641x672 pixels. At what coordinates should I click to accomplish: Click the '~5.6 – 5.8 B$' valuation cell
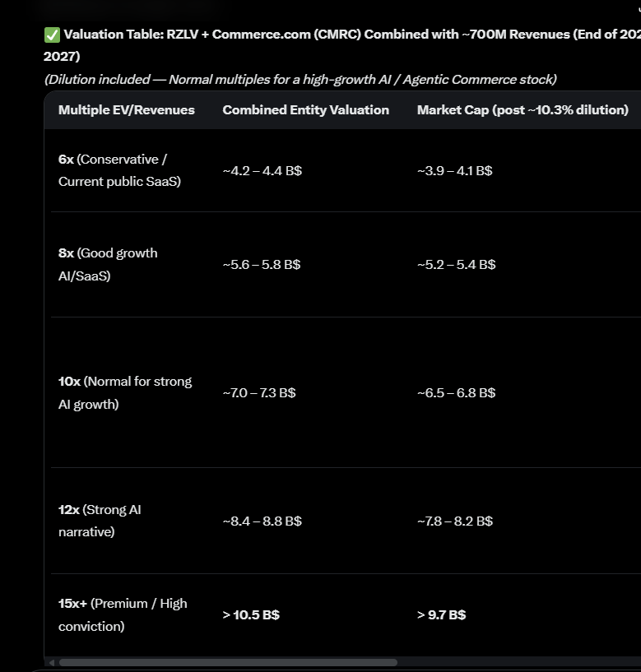pyautogui.click(x=262, y=264)
